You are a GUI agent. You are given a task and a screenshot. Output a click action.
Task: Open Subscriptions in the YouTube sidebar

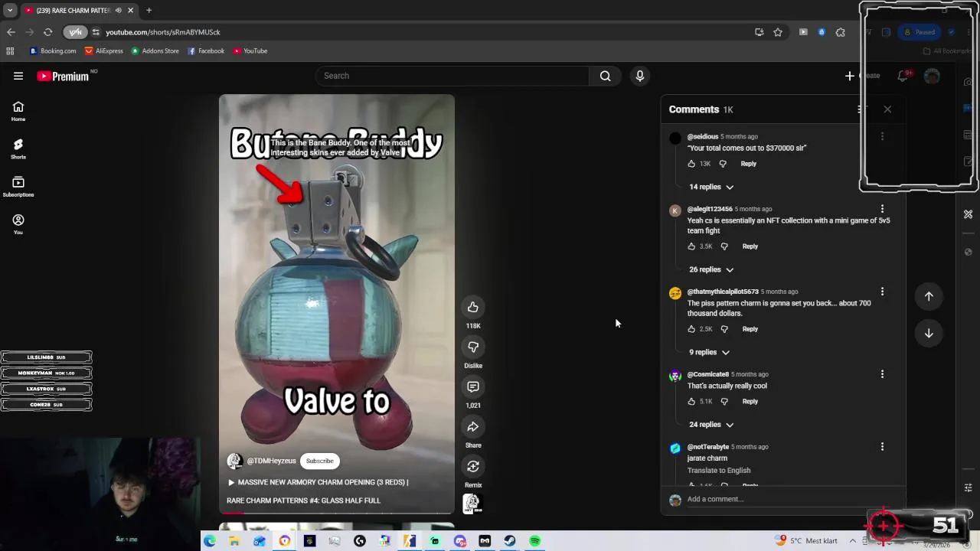tap(18, 187)
